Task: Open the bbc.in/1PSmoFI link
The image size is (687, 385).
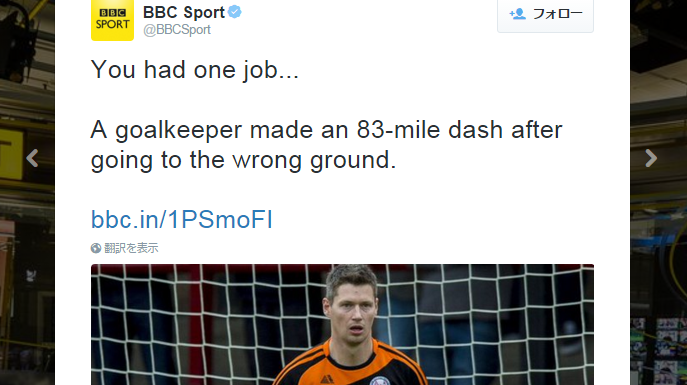Action: coord(182,219)
